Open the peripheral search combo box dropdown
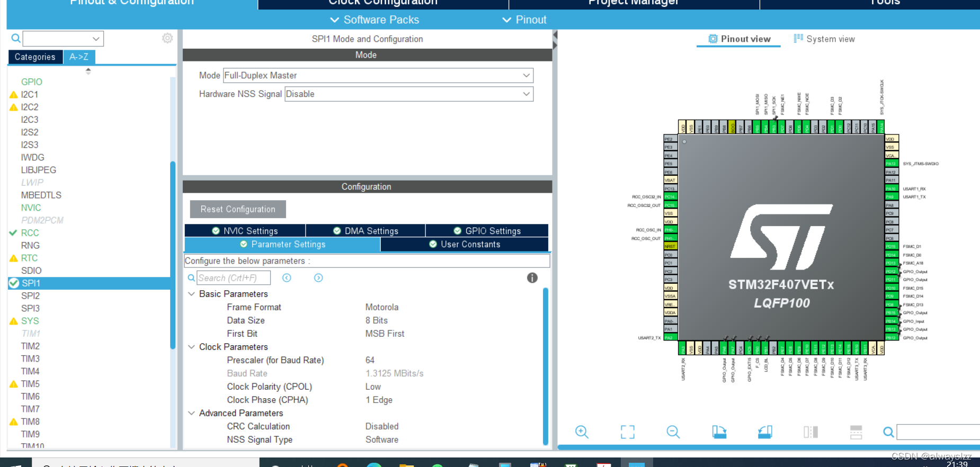The height and width of the screenshot is (467, 980). click(96, 39)
